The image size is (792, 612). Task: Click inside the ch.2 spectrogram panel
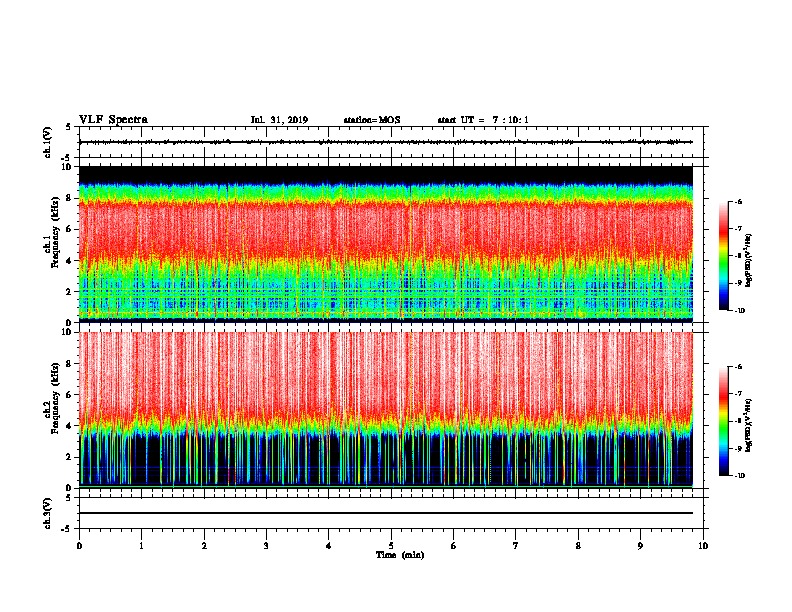386,410
